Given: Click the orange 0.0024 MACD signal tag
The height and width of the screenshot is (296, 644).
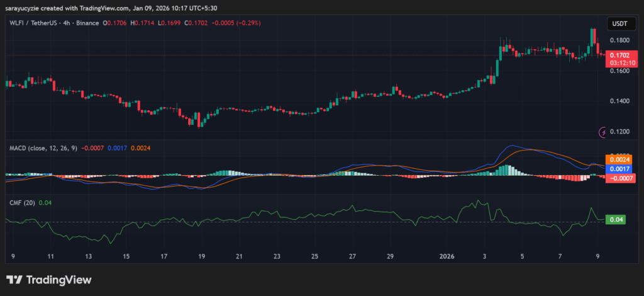Looking at the screenshot, I should pyautogui.click(x=617, y=160).
